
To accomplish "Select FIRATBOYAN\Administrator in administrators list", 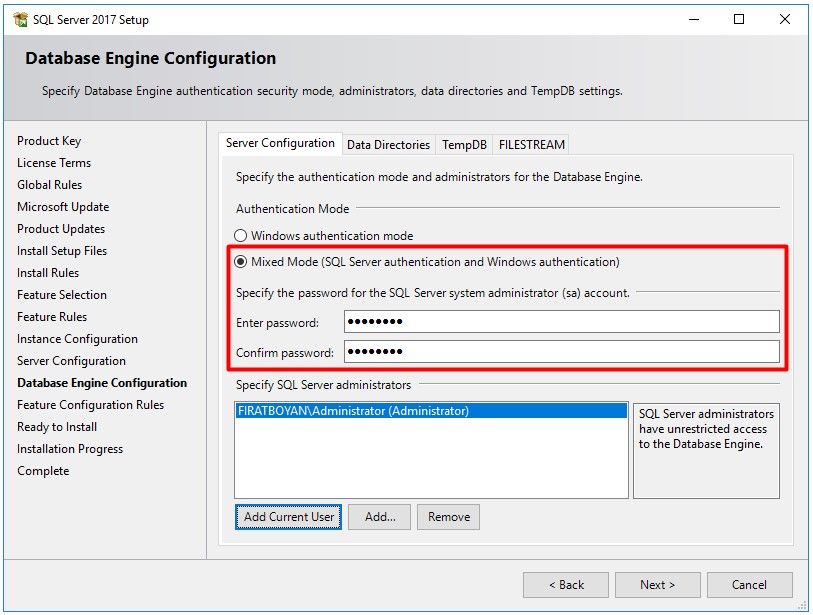I will tap(353, 411).
